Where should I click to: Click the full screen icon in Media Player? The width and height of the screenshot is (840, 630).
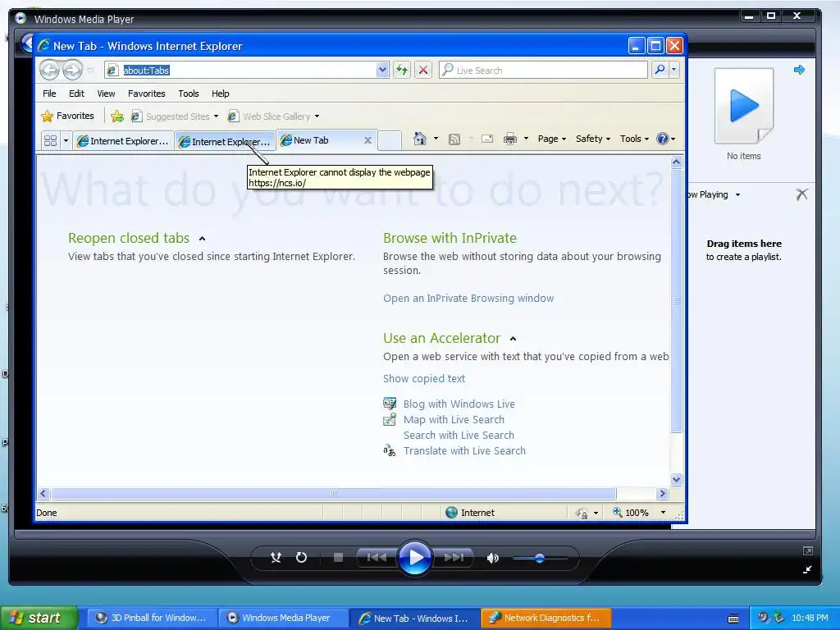pyautogui.click(x=808, y=550)
